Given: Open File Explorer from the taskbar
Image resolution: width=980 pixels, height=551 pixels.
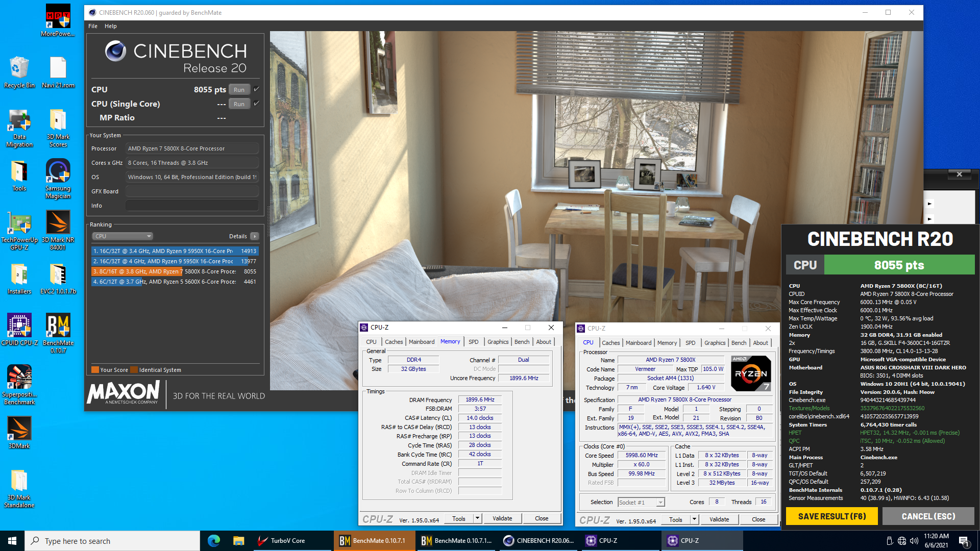Looking at the screenshot, I should 238,541.
